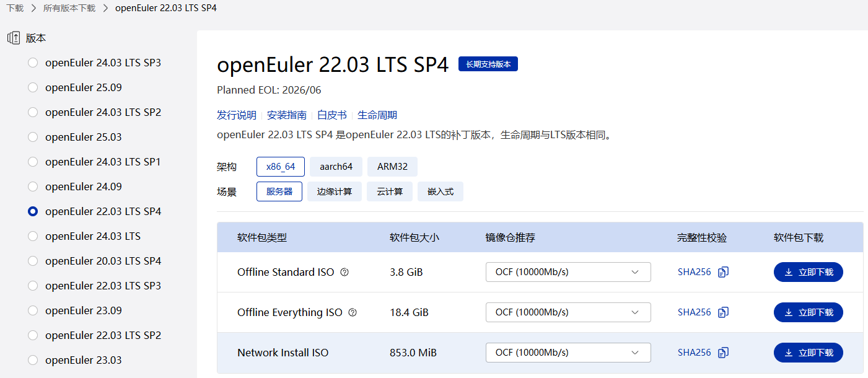This screenshot has width=868, height=378.
Task: Click the version panel icon in sidebar
Action: [x=14, y=38]
